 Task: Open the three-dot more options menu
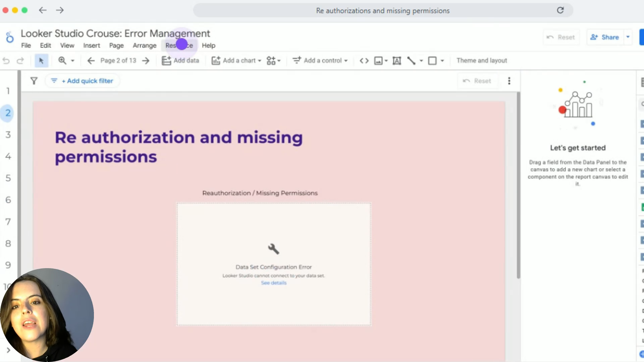509,81
